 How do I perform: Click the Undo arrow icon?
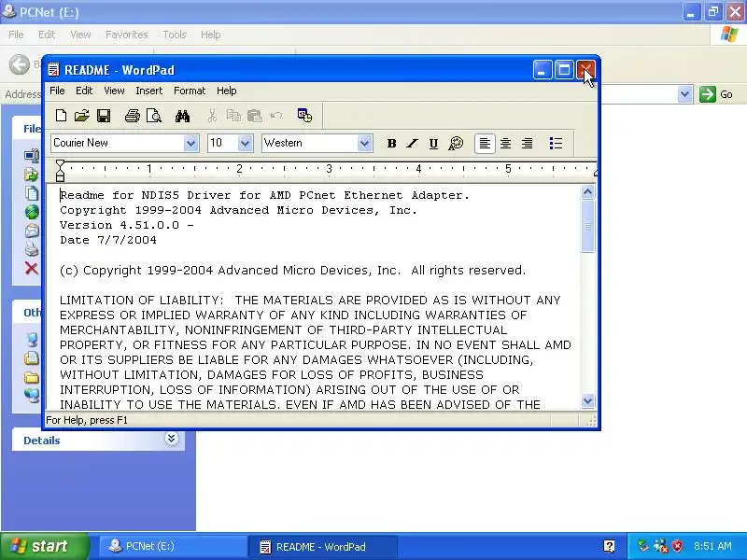click(x=275, y=116)
